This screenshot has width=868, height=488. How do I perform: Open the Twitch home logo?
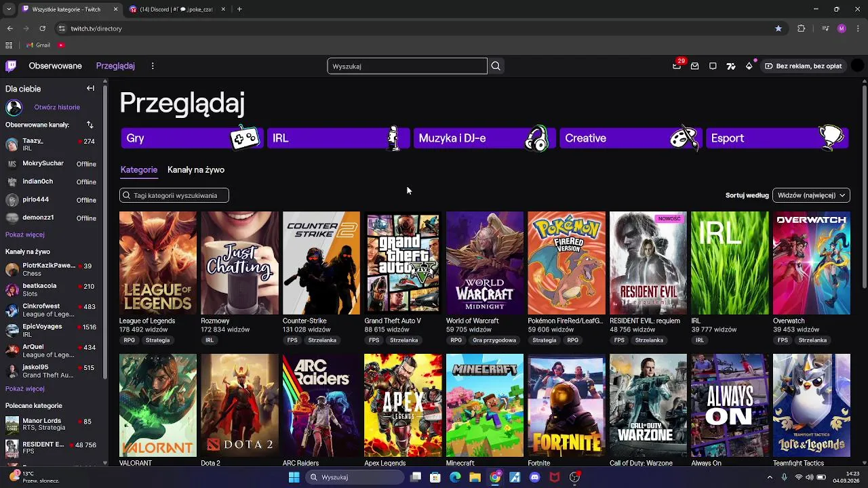click(11, 66)
